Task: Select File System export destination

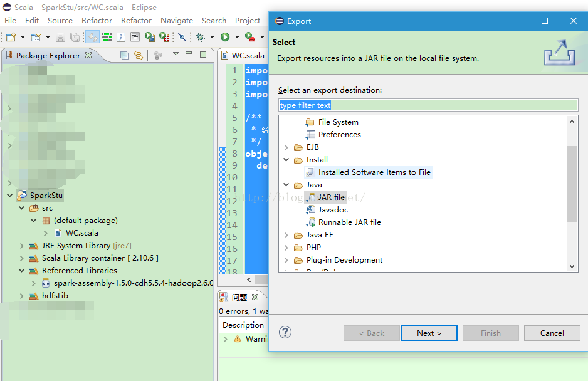Action: [x=338, y=122]
